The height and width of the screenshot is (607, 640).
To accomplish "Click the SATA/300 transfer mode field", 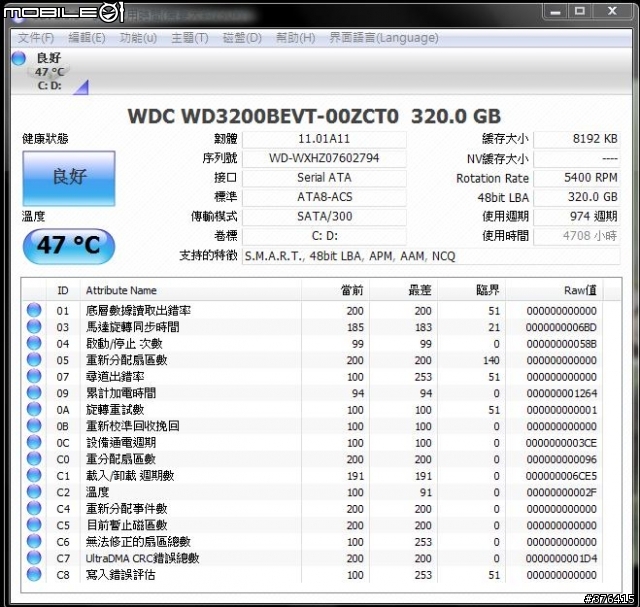I will [324, 217].
